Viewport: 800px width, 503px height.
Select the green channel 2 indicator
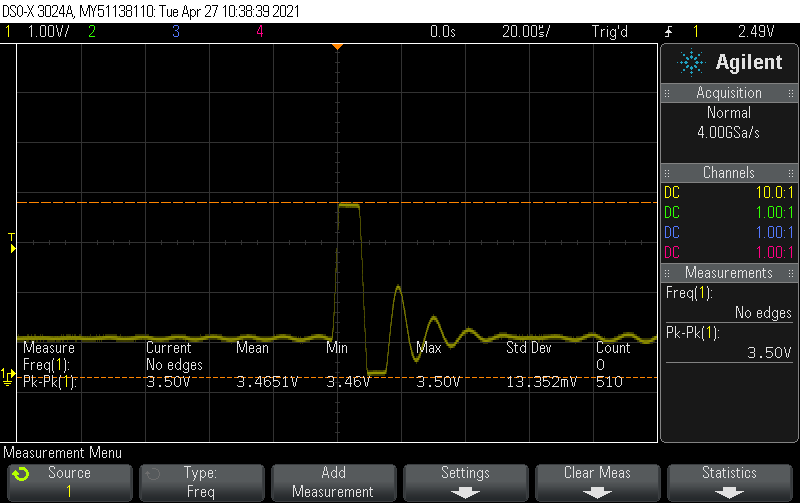point(92,32)
